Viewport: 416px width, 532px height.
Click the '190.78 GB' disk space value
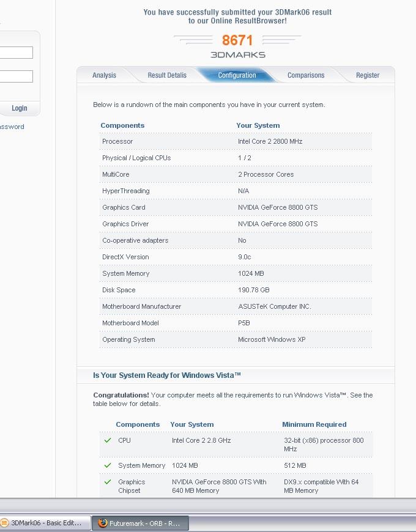[x=254, y=290]
